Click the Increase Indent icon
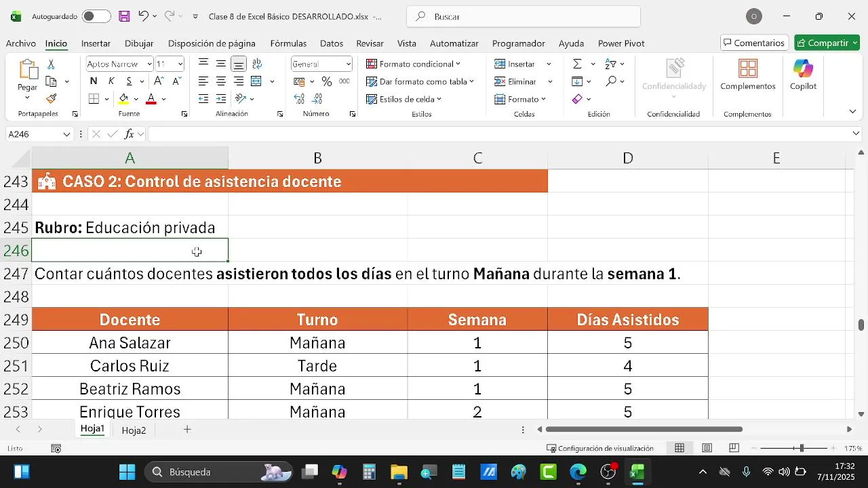The height and width of the screenshot is (488, 868). pyautogui.click(x=221, y=99)
